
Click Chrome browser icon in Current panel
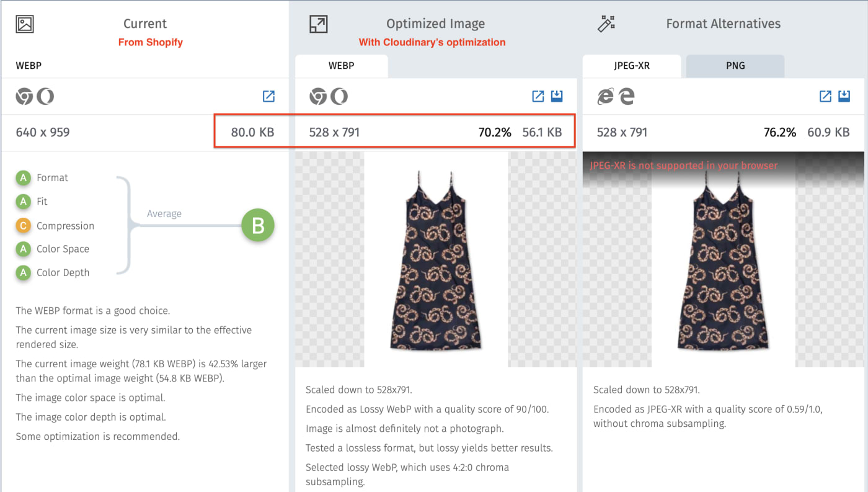click(25, 96)
